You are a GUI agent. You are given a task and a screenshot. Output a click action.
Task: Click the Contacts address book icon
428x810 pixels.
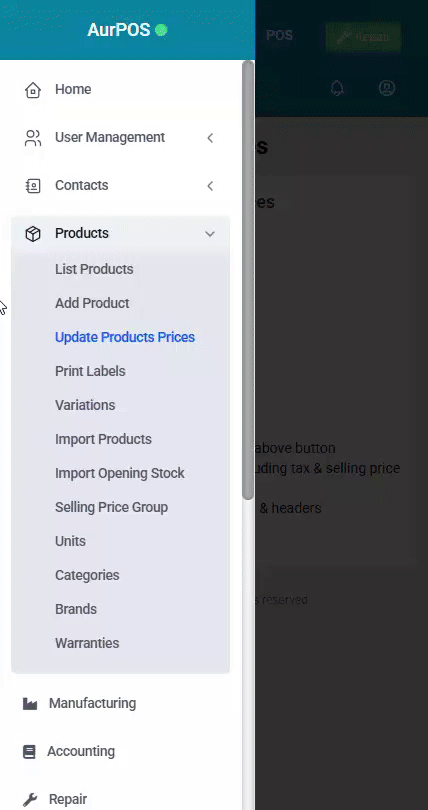(x=33, y=185)
